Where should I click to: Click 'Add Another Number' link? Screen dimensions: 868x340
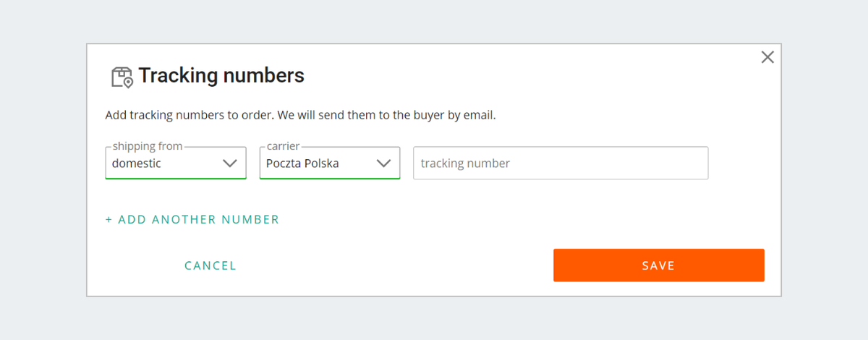pyautogui.click(x=198, y=220)
